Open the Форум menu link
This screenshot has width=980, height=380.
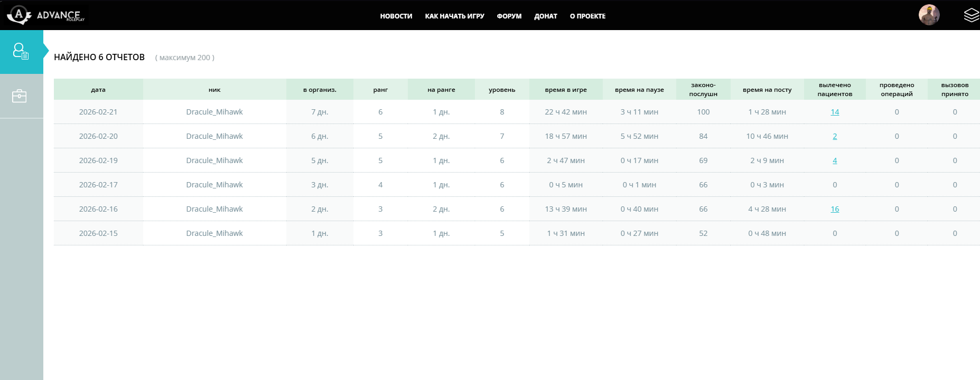(509, 16)
